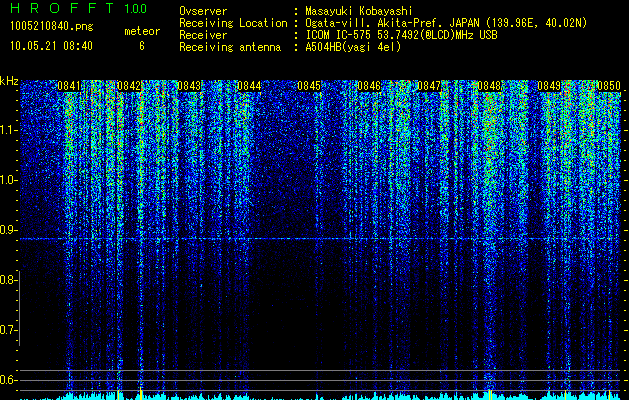Click the Receiving Location label
Image resolution: width=629 pixels, height=400 pixels.
pos(233,23)
